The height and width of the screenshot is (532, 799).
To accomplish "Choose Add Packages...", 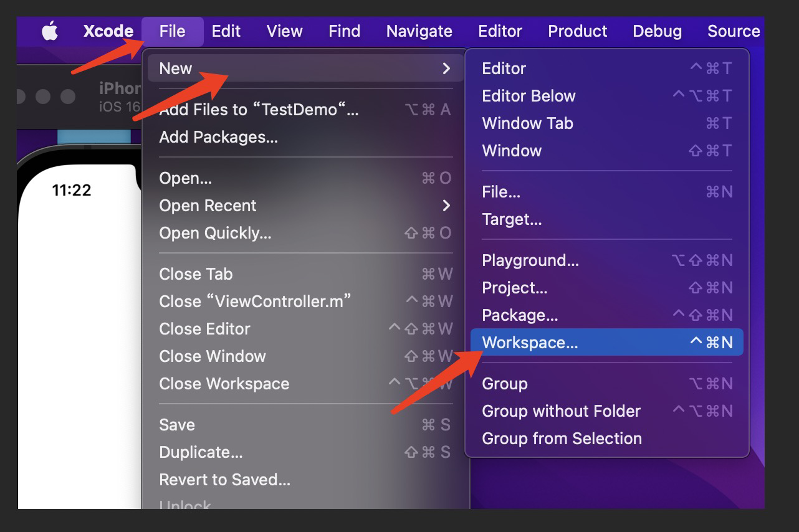I will tap(305, 137).
